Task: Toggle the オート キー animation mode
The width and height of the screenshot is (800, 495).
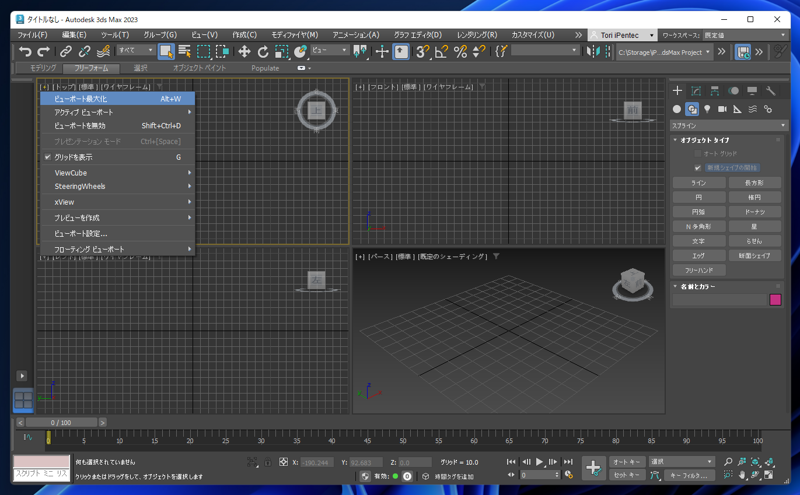Action: click(627, 462)
